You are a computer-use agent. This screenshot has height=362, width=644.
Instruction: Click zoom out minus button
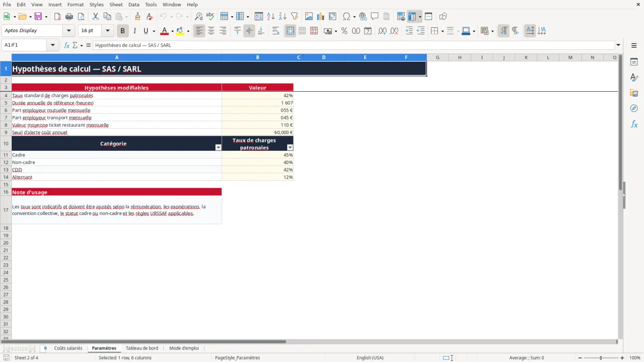tap(580, 358)
